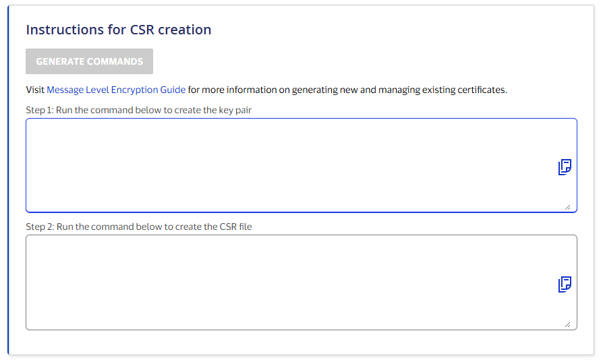Grab the Step 1 text area resize handle
603x364 pixels.
point(567,207)
